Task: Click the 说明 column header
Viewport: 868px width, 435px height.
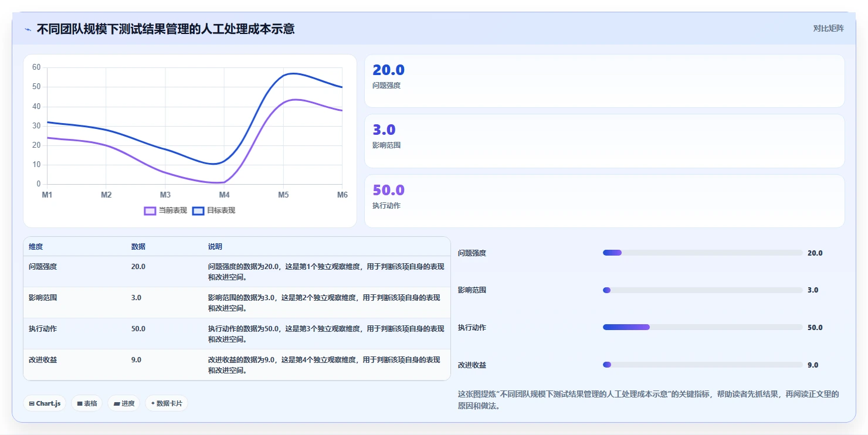Action: pyautogui.click(x=215, y=247)
